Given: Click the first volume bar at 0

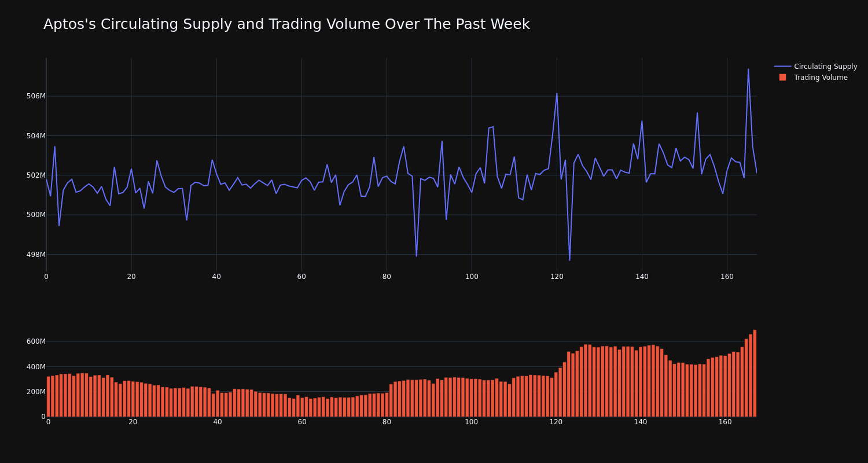Looking at the screenshot, I should [x=49, y=396].
